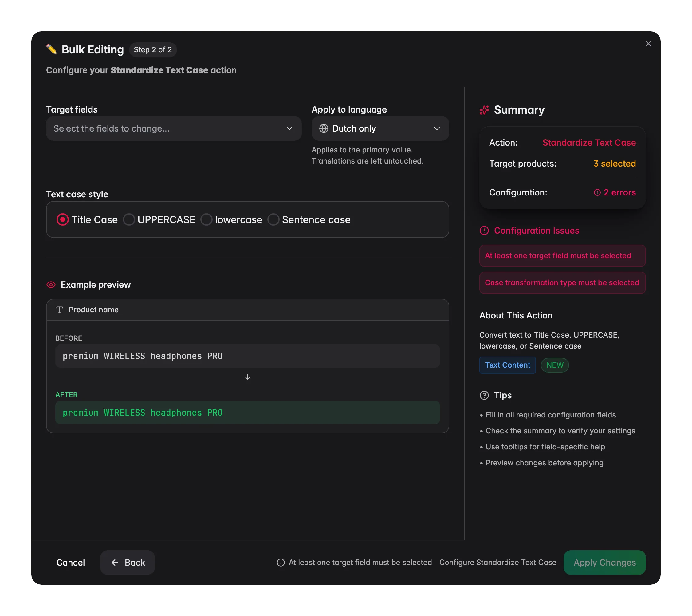Viewport: 692px width, 616px height.
Task: Click the eye icon beside Example preview
Action: [51, 285]
